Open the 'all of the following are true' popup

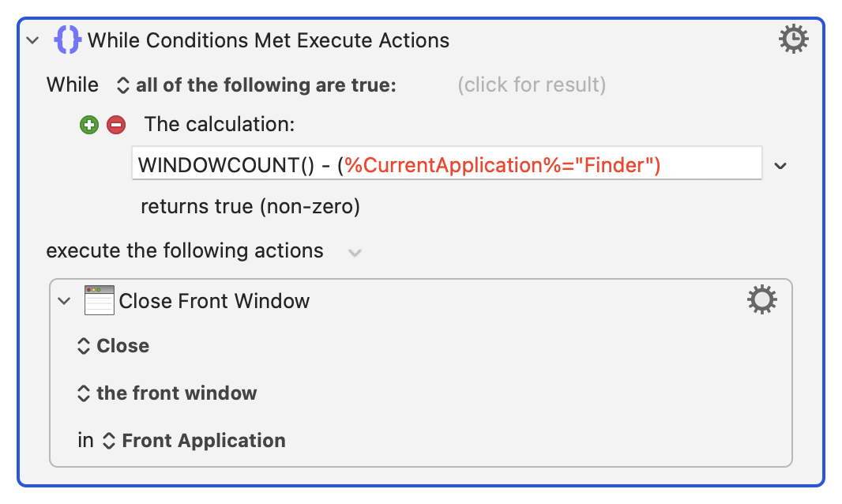(x=256, y=85)
